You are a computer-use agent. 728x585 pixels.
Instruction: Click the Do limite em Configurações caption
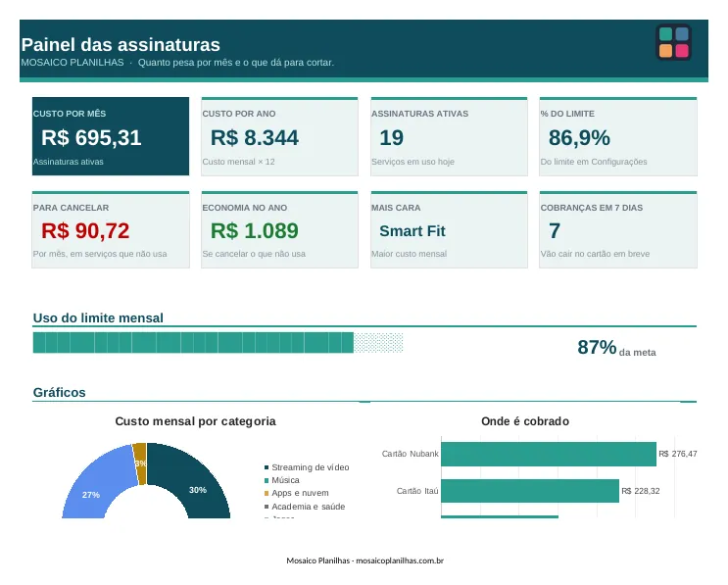pyautogui.click(x=594, y=162)
